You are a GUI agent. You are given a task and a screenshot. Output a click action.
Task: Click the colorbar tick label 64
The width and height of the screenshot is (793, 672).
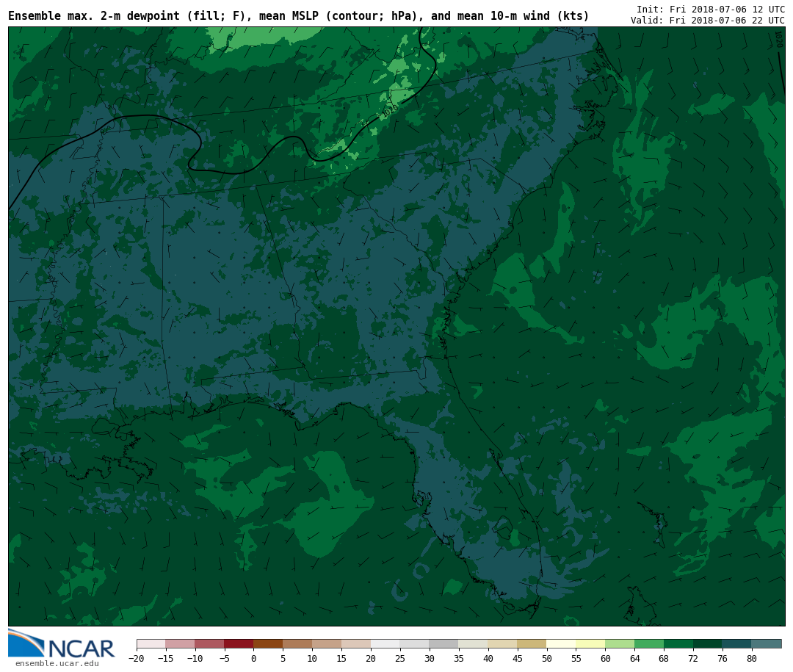(x=634, y=658)
